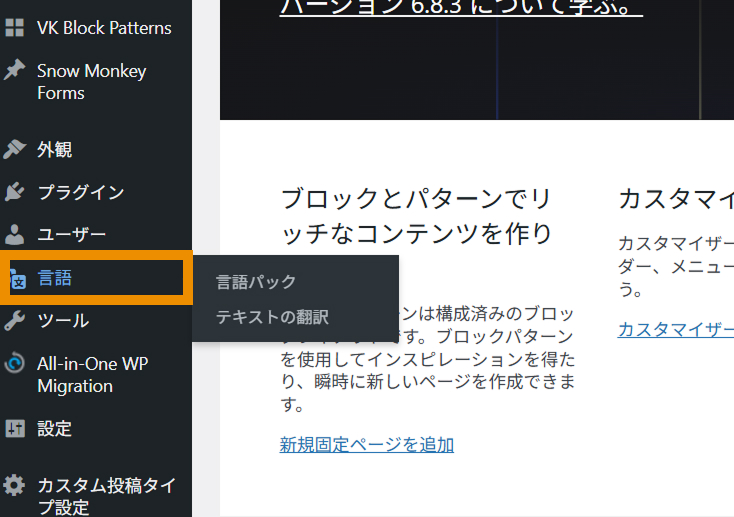Click the 設定 sliders icon
The image size is (734, 517).
pyautogui.click(x=15, y=429)
